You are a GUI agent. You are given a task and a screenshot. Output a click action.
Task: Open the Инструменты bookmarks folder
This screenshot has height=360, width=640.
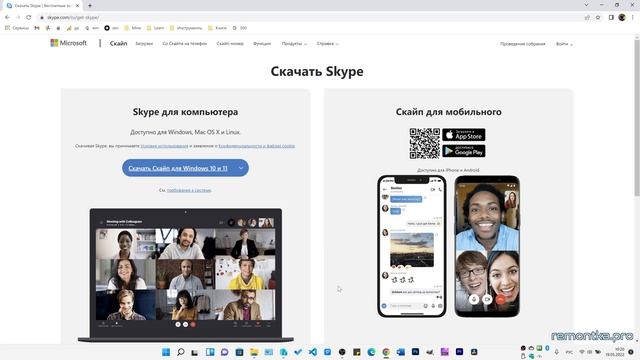click(x=186, y=28)
